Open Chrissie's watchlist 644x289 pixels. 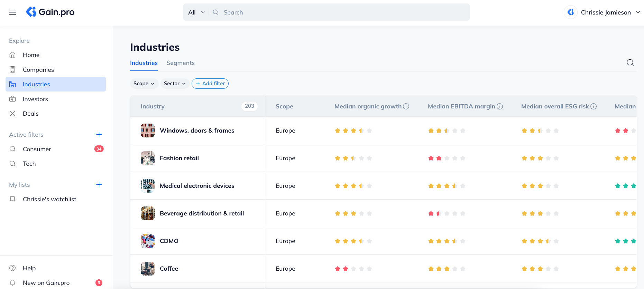49,199
